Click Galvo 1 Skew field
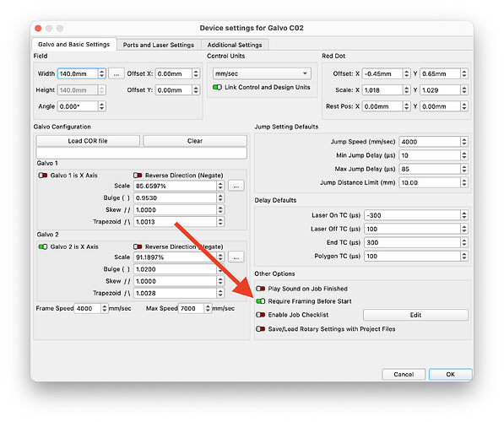This screenshot has width=504, height=422. (x=176, y=210)
